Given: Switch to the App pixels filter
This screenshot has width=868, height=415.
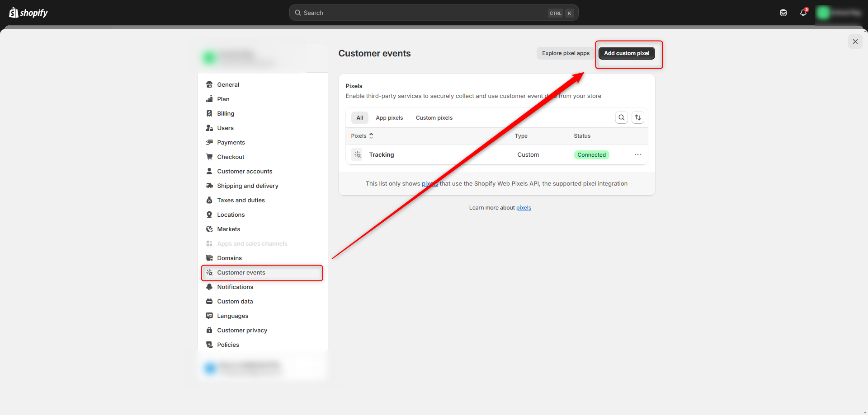Looking at the screenshot, I should pos(389,117).
